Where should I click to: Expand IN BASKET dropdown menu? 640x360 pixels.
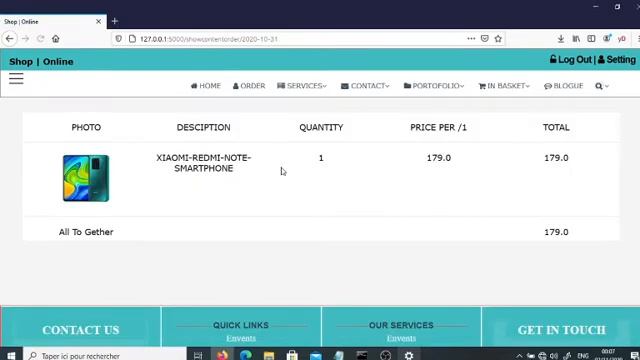[504, 86]
